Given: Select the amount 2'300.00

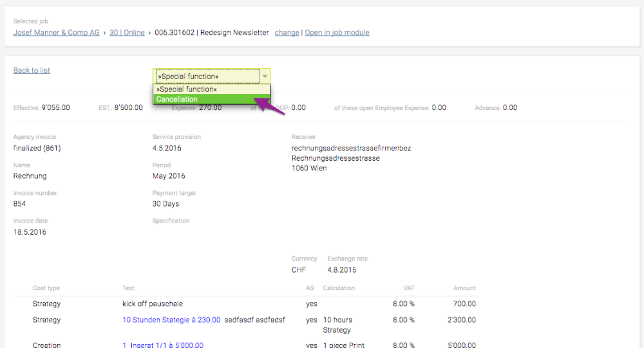Looking at the screenshot, I should 462,320.
